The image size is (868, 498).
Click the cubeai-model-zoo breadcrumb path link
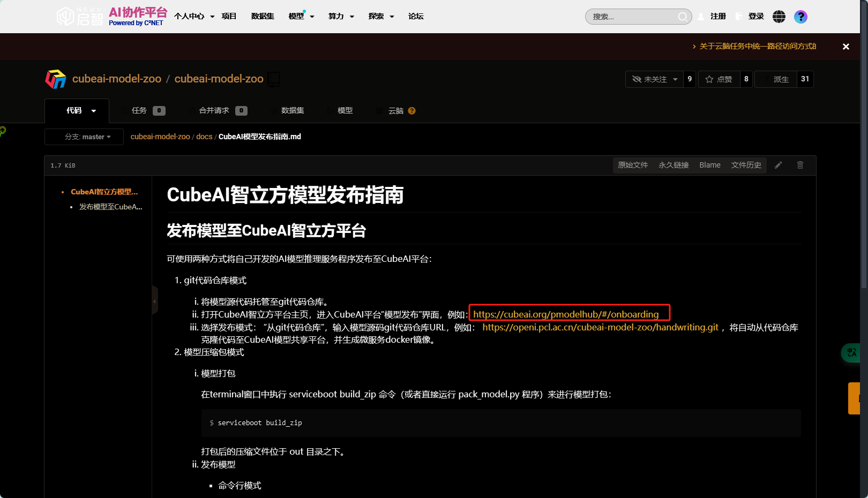160,137
